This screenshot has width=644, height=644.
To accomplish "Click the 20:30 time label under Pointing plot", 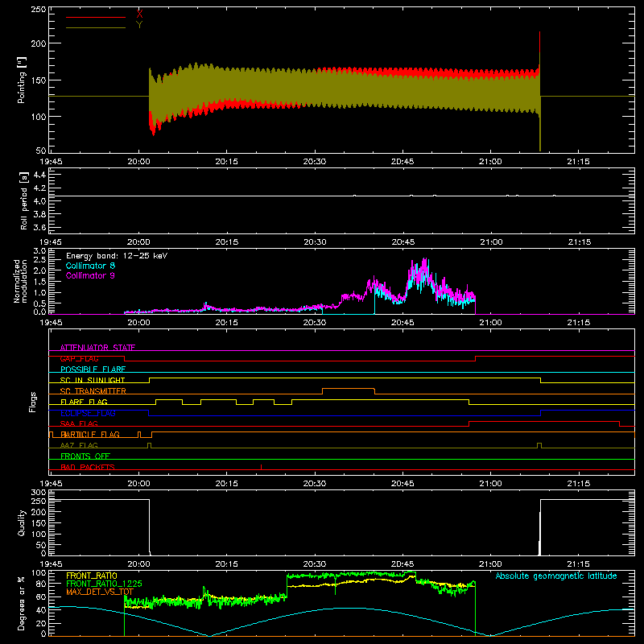I will point(315,162).
